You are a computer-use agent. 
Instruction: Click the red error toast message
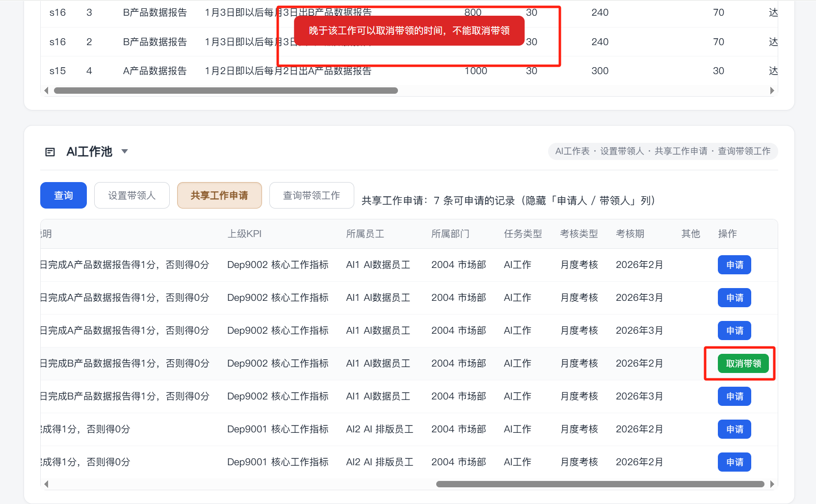pos(409,31)
